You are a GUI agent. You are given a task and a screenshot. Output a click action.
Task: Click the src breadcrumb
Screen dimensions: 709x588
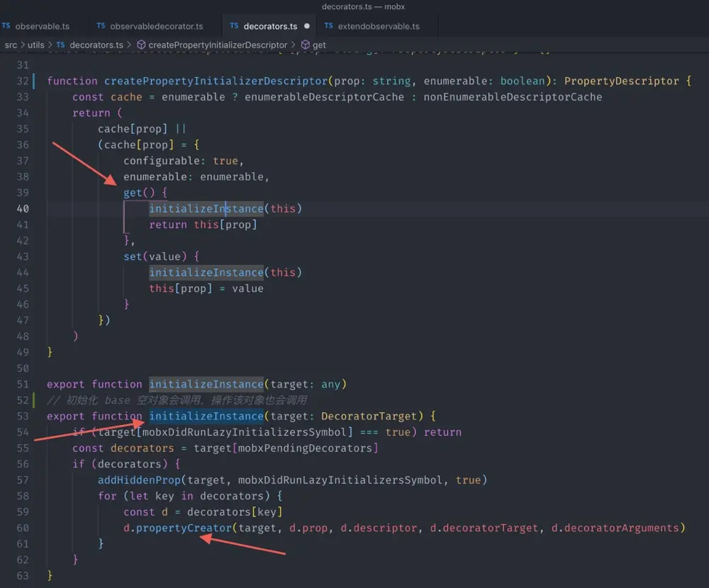coord(11,45)
